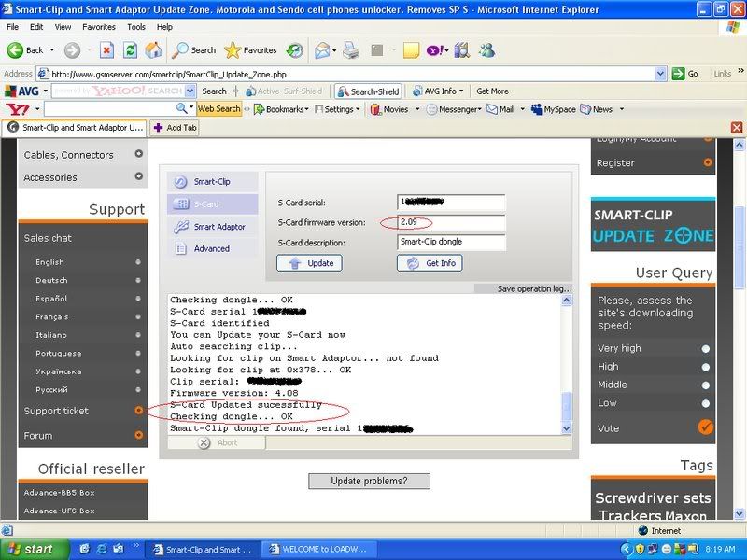Click the yellow notes icon in toolbar
This screenshot has height=560, width=747.
click(x=411, y=50)
